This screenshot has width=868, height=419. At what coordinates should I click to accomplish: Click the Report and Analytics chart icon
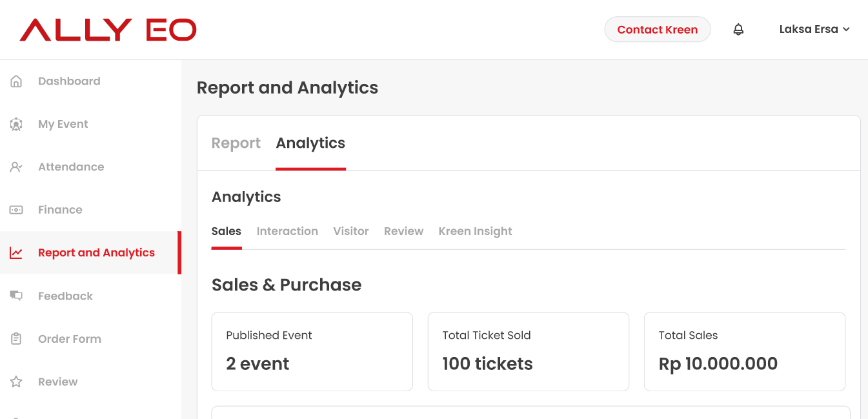(16, 253)
